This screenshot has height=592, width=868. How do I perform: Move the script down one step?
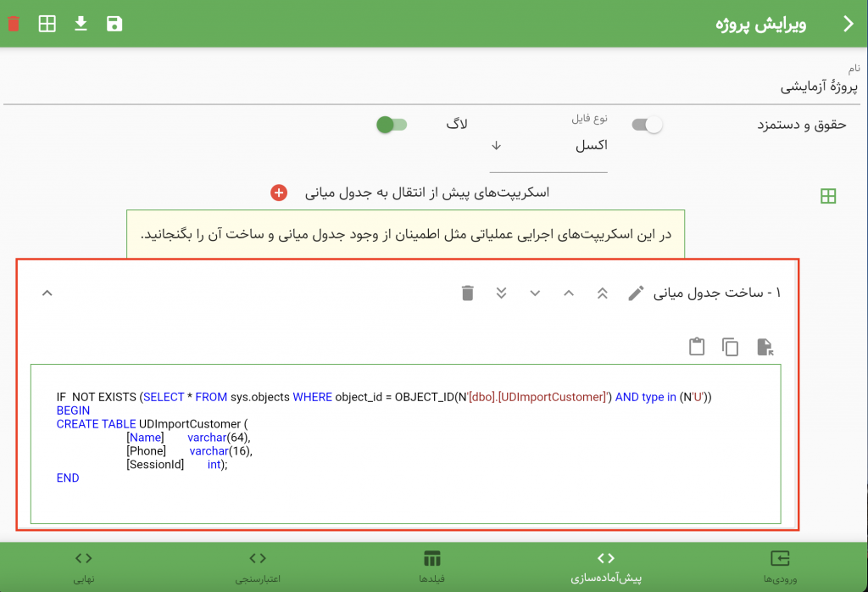point(535,293)
